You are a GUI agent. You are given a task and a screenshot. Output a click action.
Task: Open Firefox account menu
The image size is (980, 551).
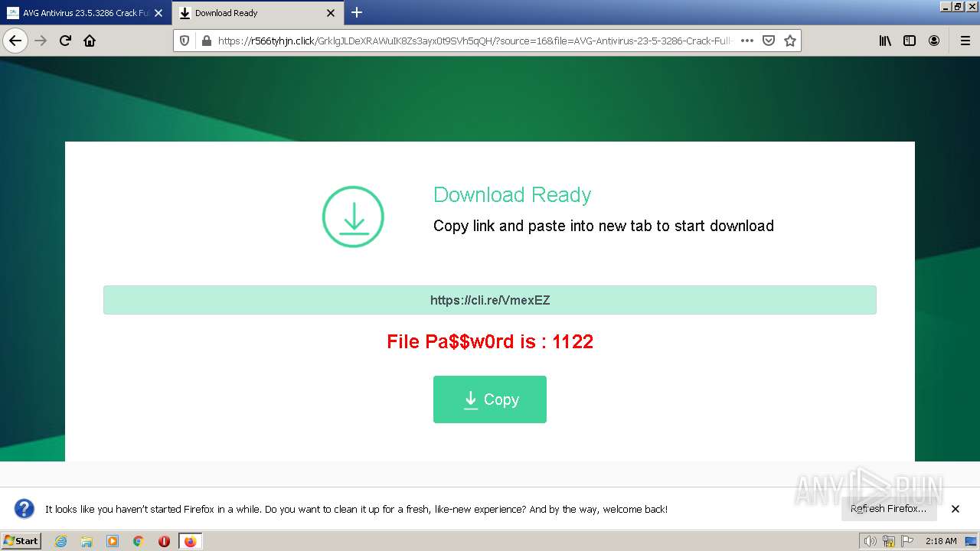point(934,41)
